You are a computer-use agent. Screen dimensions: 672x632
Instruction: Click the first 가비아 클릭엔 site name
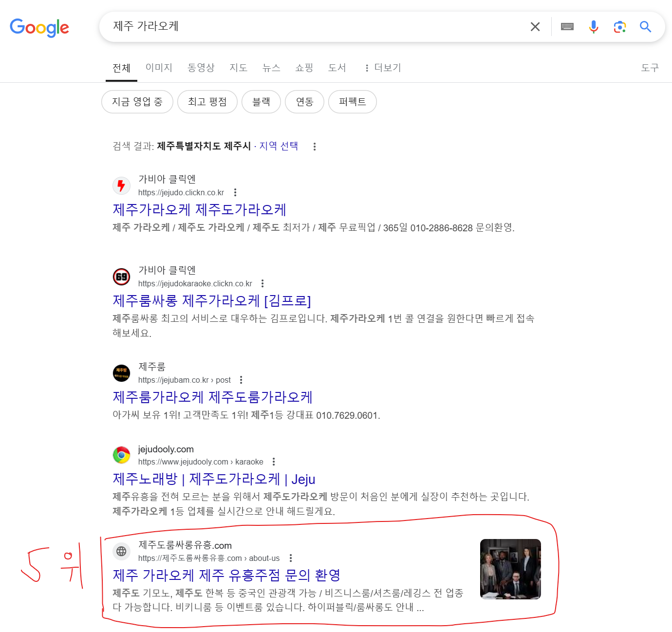click(x=167, y=179)
